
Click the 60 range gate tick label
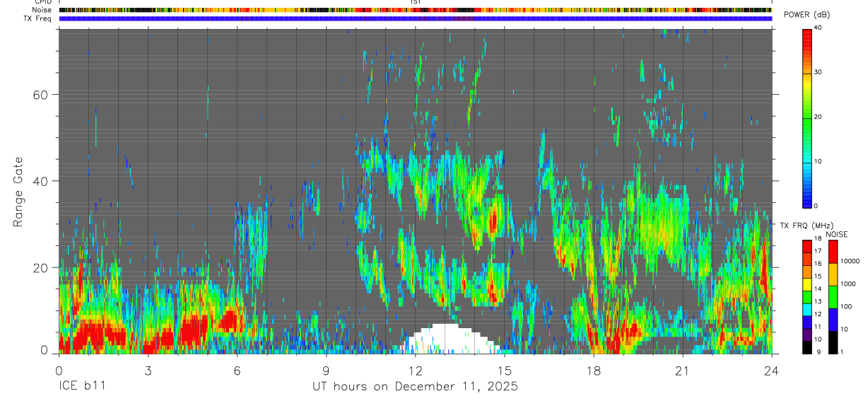(x=41, y=94)
